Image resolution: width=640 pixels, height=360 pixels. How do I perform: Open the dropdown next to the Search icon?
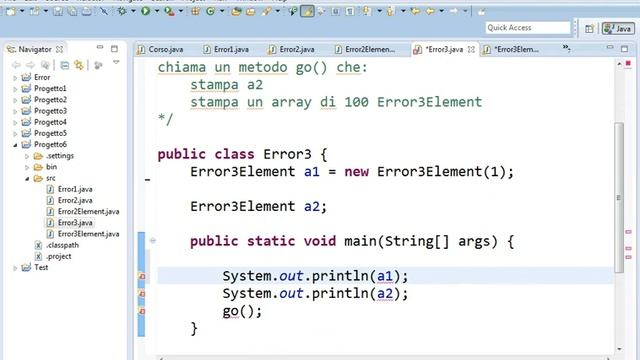point(278,11)
